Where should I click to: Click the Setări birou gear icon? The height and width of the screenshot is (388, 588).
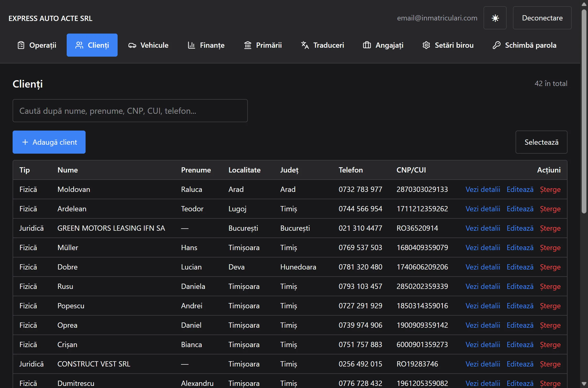426,45
